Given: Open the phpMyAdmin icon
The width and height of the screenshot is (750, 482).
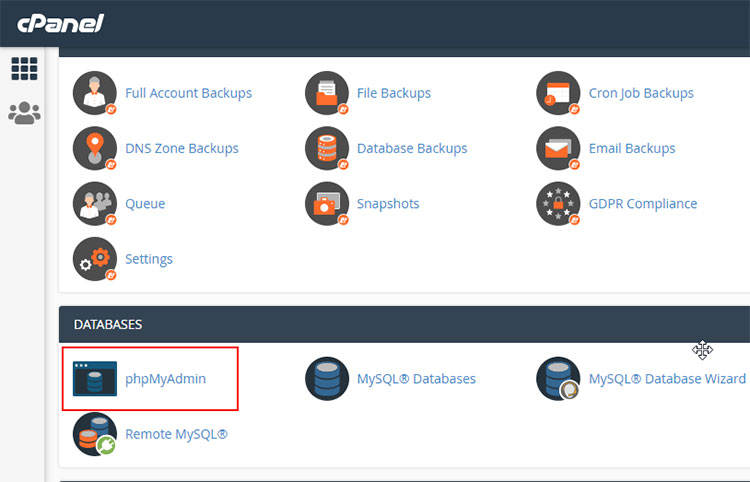Looking at the screenshot, I should (x=95, y=380).
